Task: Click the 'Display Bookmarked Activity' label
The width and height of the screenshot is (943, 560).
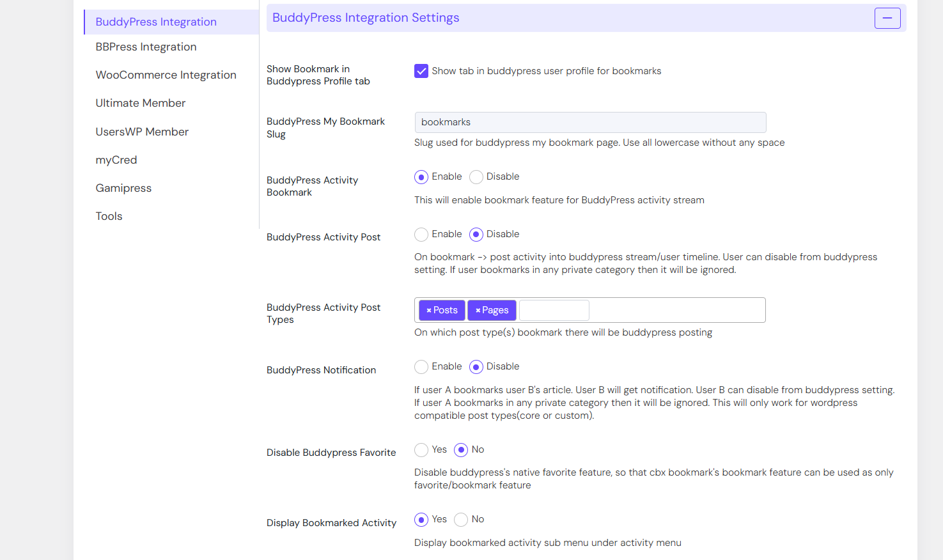Action: click(x=331, y=523)
